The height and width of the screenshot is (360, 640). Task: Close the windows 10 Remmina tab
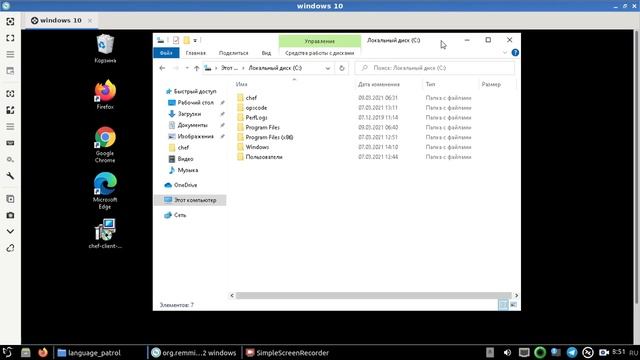point(90,20)
